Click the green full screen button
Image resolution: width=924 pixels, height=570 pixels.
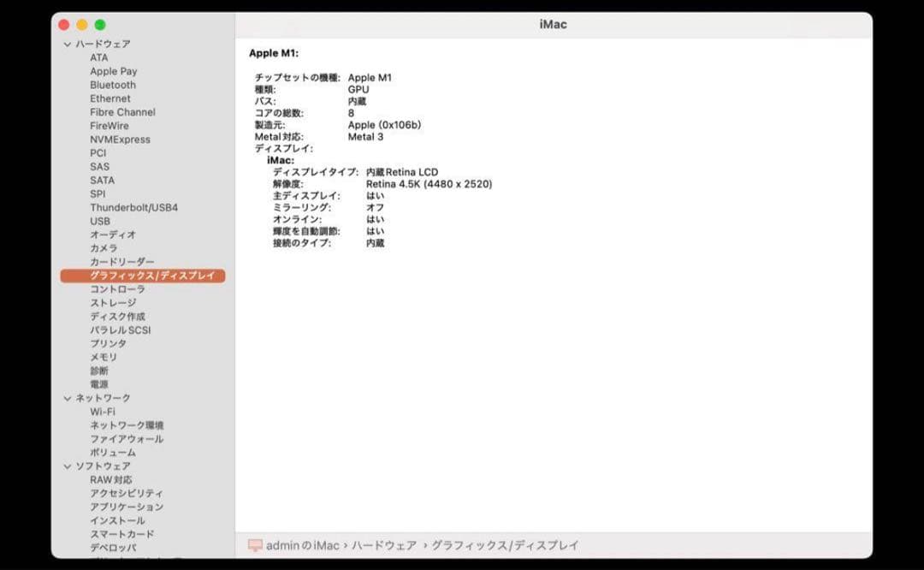coord(100,25)
